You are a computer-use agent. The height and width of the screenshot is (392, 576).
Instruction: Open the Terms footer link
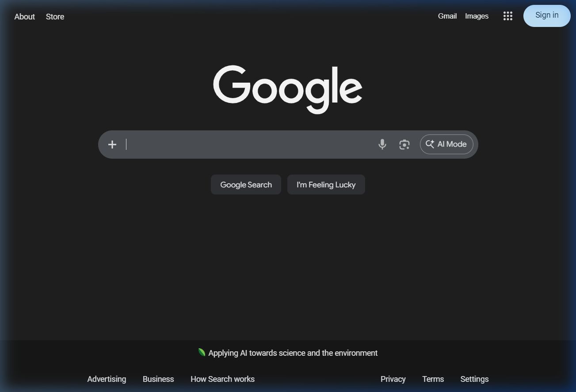click(x=433, y=379)
